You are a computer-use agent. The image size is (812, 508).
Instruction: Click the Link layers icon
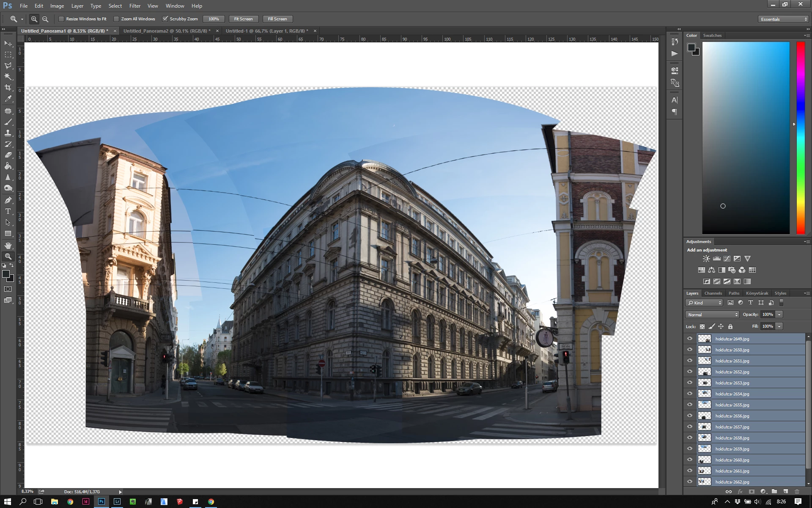(x=729, y=491)
